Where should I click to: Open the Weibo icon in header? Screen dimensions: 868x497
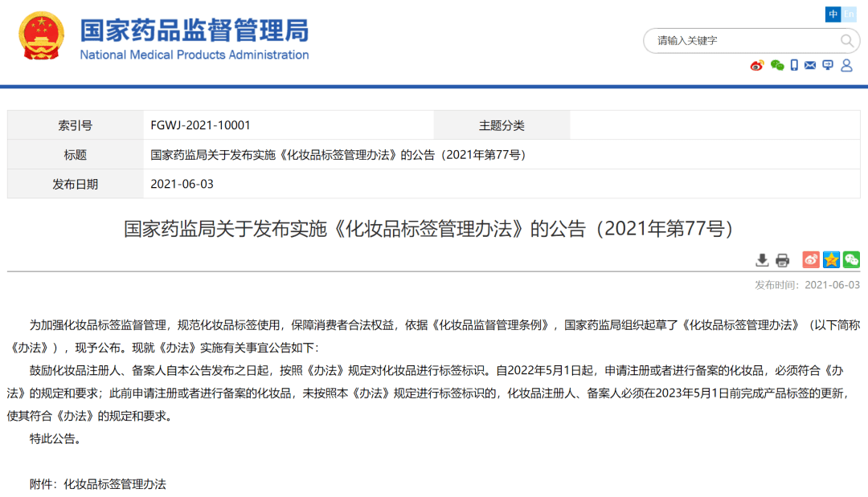(757, 65)
